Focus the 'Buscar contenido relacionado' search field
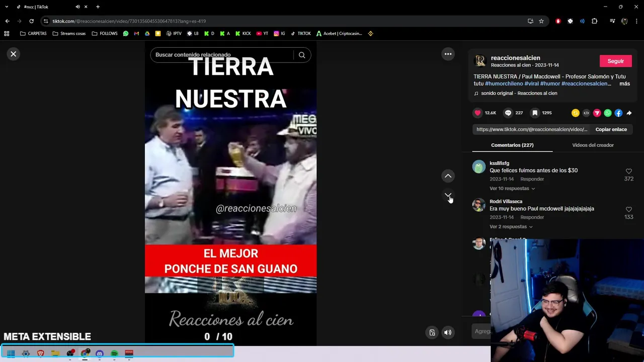The width and height of the screenshot is (644, 362). pos(221,55)
